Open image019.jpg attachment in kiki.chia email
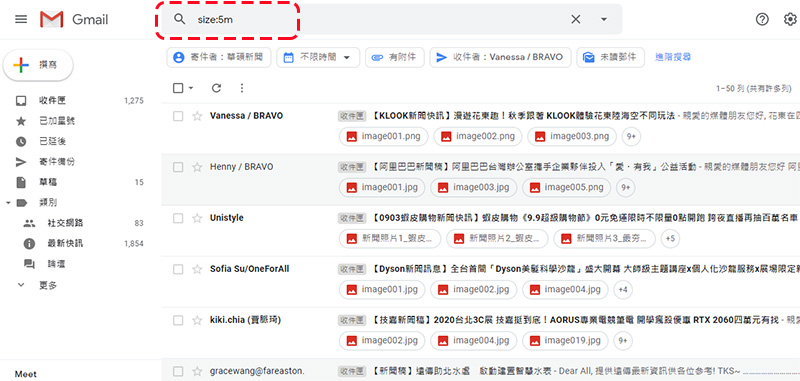The height and width of the screenshot is (381, 800). [x=565, y=340]
